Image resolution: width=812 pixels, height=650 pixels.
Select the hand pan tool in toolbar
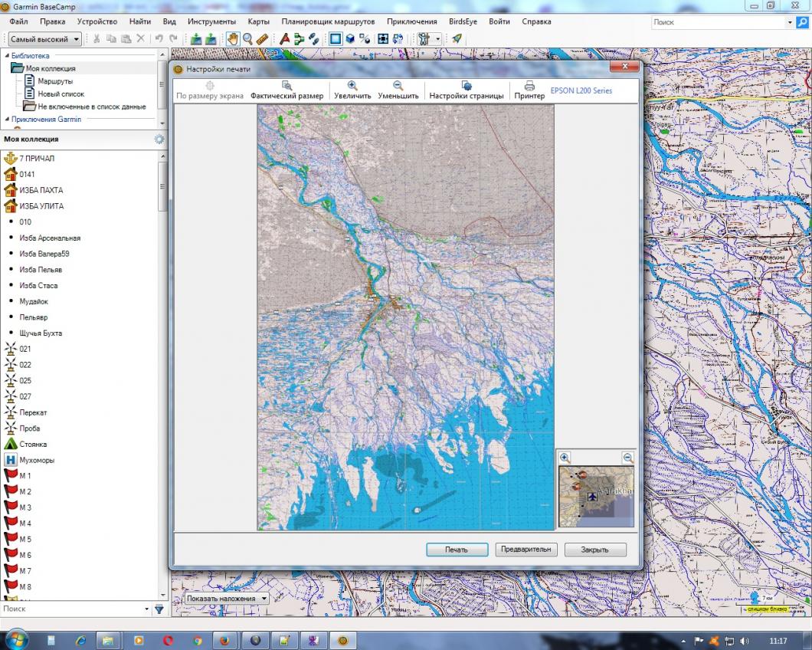tap(233, 38)
